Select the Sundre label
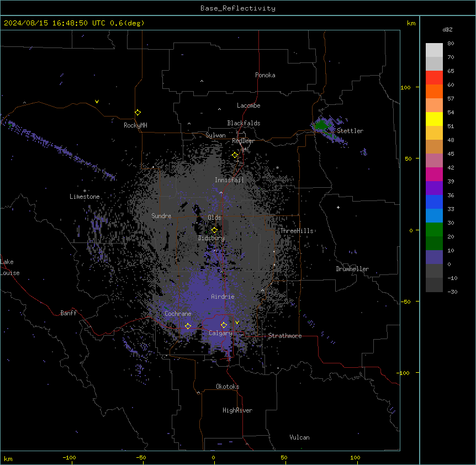This screenshot has width=476, height=465. pos(161,216)
